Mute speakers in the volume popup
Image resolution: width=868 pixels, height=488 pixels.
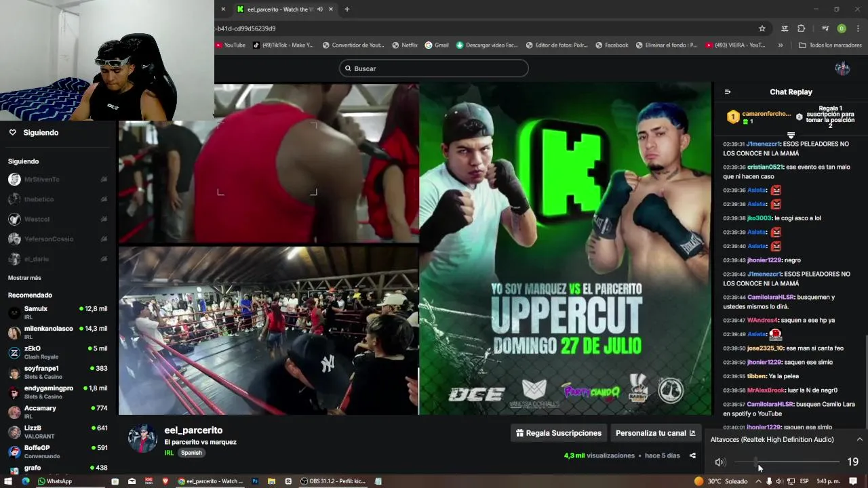coord(720,462)
